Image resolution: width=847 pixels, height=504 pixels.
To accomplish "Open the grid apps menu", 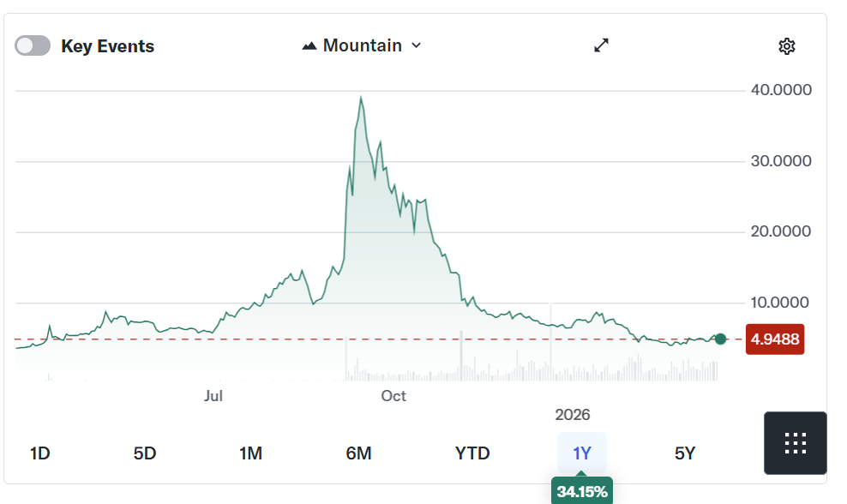I will (795, 443).
